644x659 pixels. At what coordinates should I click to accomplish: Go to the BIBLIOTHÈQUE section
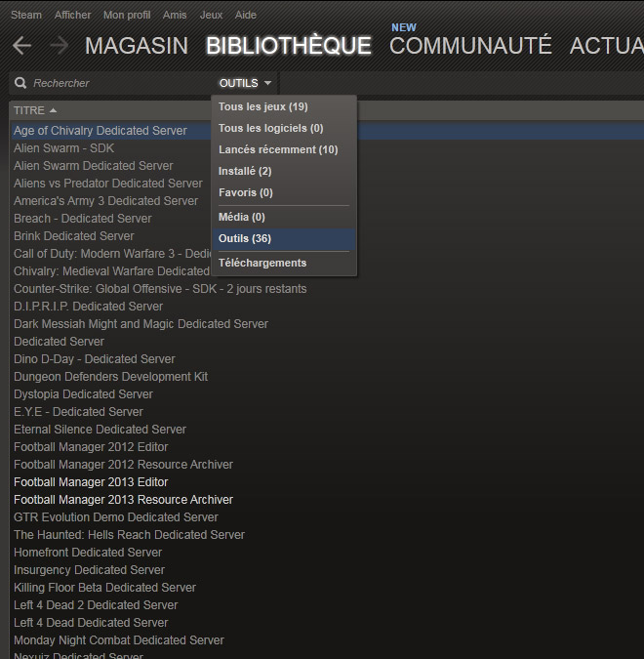289,45
